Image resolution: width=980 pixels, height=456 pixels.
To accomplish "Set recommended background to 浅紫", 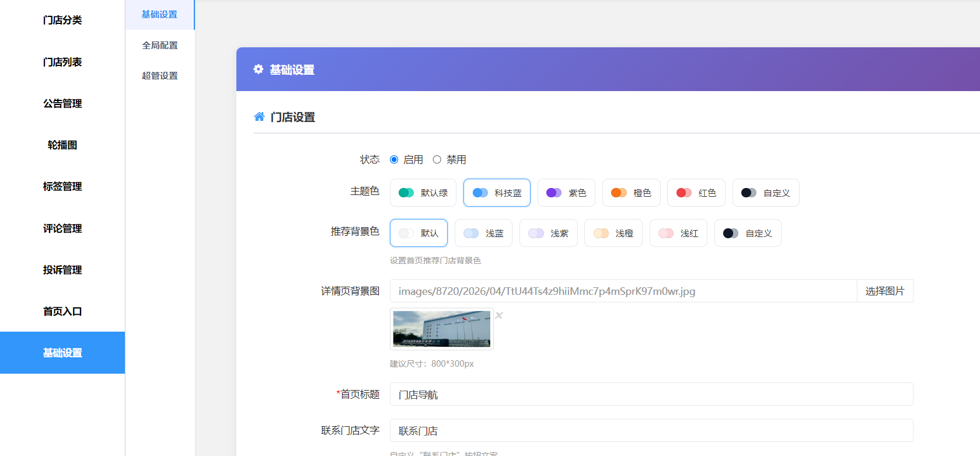I will 548,233.
